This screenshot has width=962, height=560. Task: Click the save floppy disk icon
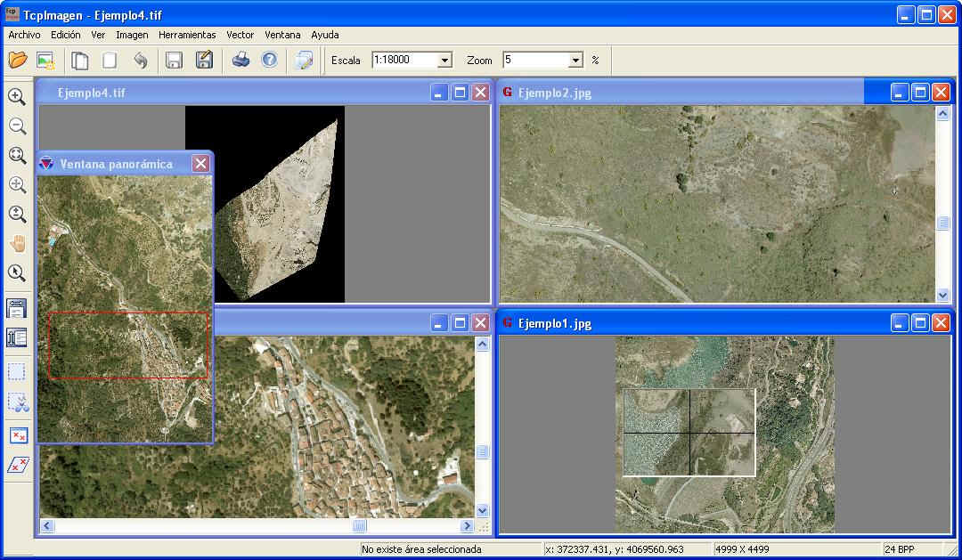tap(175, 61)
